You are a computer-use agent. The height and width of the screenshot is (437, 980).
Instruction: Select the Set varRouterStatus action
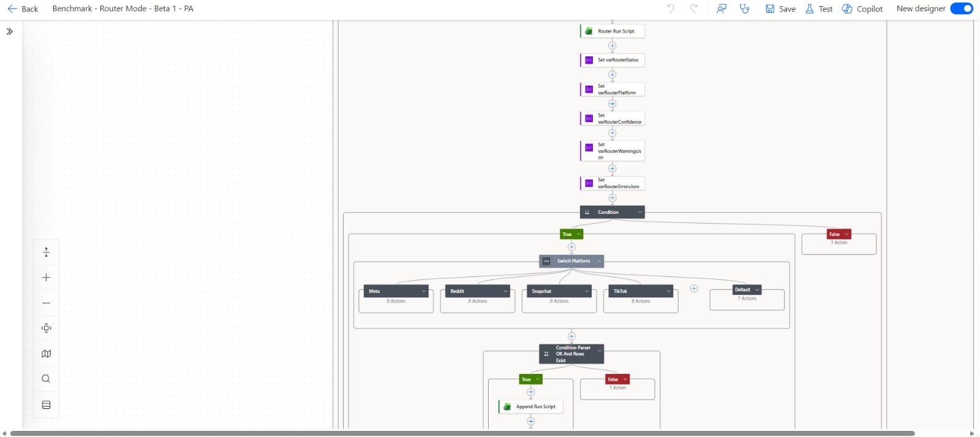(612, 60)
